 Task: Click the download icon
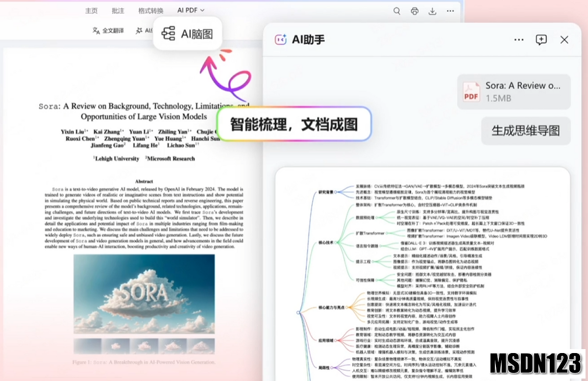coord(432,11)
